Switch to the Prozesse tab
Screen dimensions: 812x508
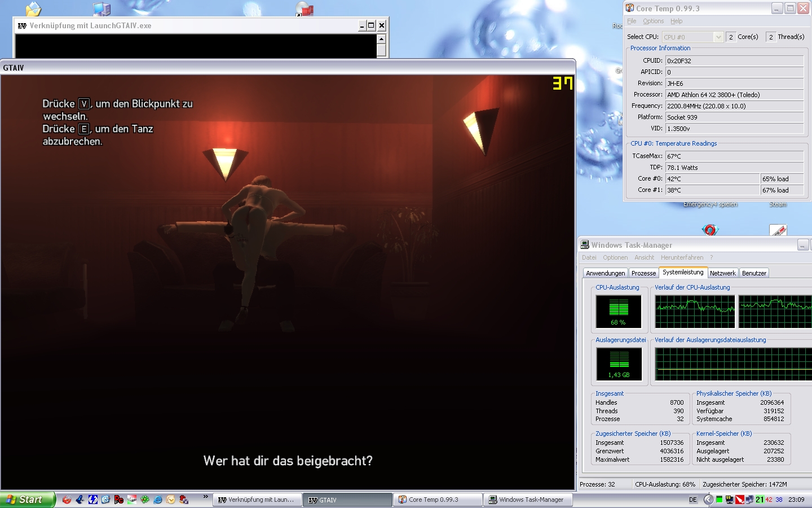(x=643, y=273)
